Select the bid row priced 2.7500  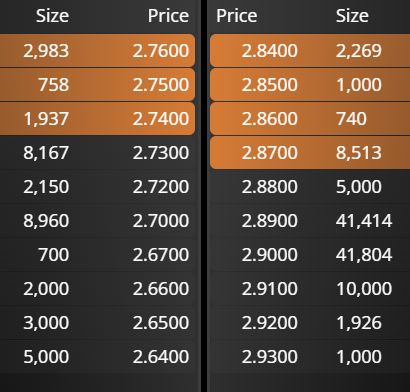pos(97,85)
